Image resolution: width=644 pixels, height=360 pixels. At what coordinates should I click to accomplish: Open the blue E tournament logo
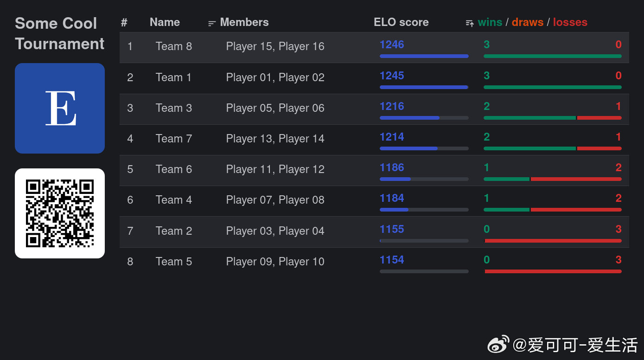click(x=60, y=108)
